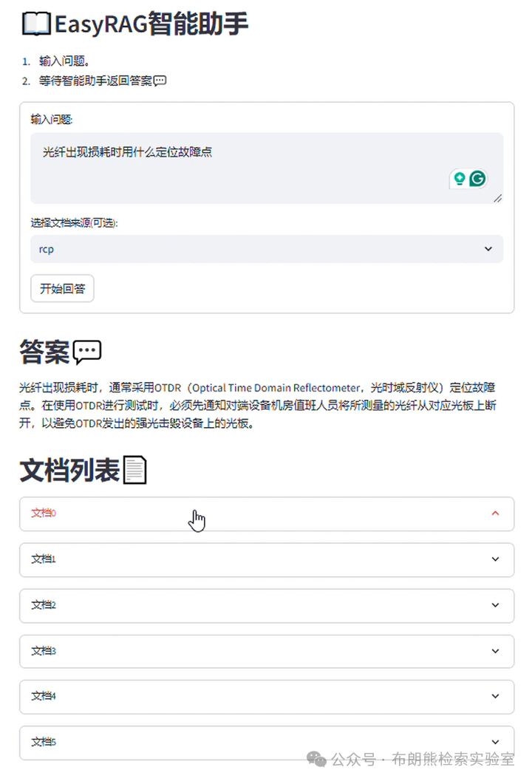Expand the 文档3 panel
The width and height of the screenshot is (532, 781).
pyautogui.click(x=266, y=651)
